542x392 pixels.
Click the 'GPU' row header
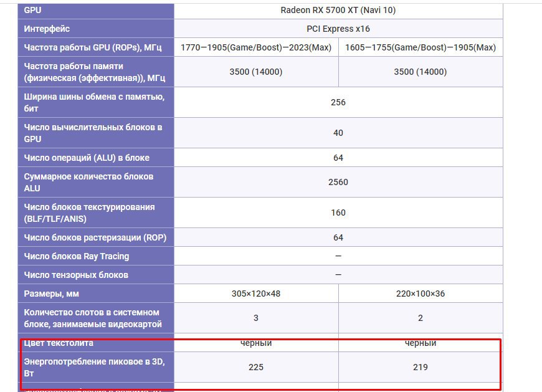pos(96,11)
